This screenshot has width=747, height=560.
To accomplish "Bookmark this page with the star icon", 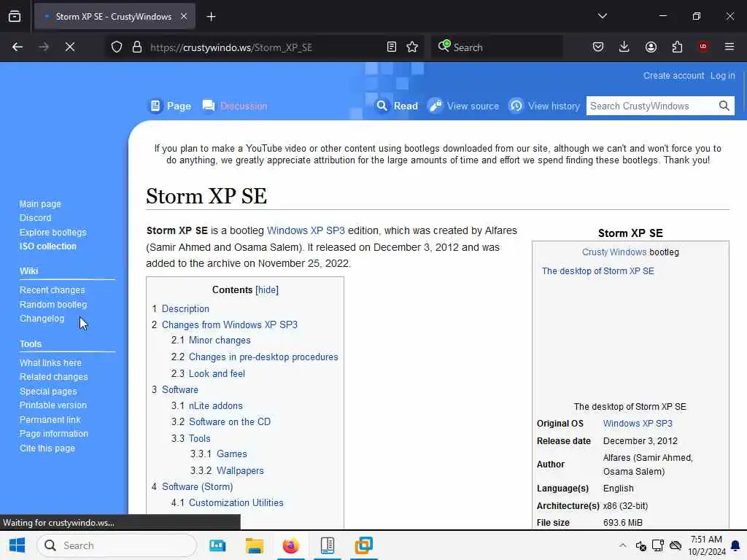I will [x=412, y=47].
